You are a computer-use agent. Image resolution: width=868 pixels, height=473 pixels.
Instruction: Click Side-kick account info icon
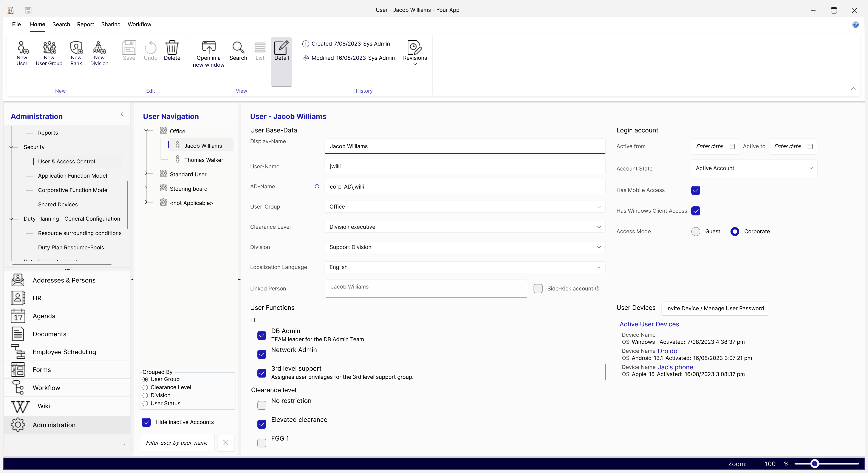point(597,289)
